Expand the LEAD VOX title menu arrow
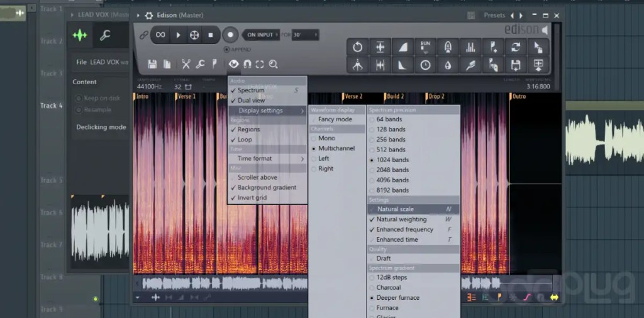644x318 pixels. click(x=73, y=15)
